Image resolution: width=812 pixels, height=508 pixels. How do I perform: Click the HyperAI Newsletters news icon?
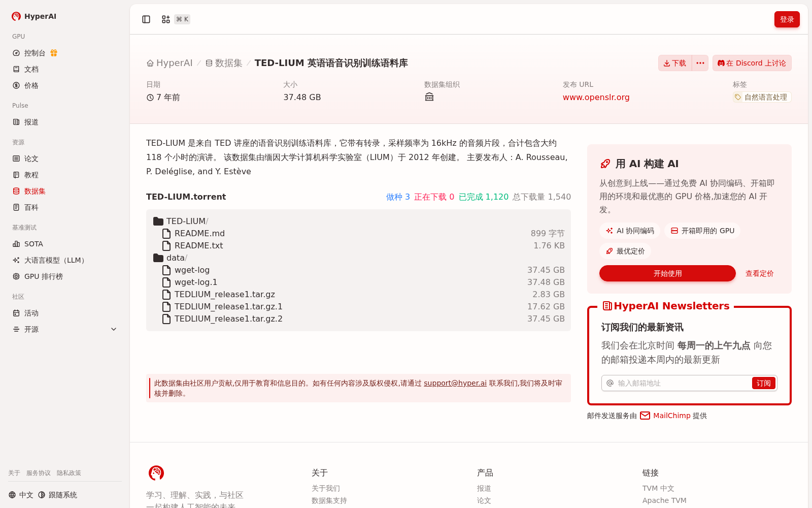pyautogui.click(x=607, y=306)
